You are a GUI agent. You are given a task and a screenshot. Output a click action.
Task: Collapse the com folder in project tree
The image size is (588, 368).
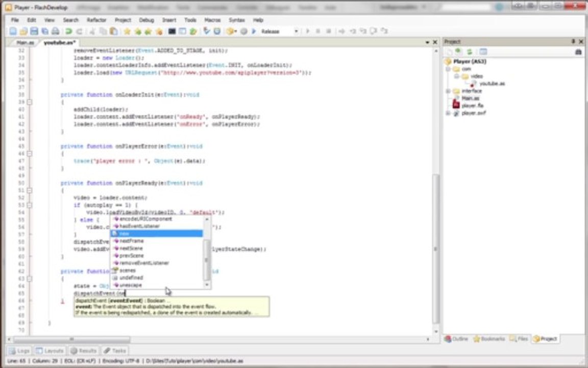pyautogui.click(x=448, y=69)
